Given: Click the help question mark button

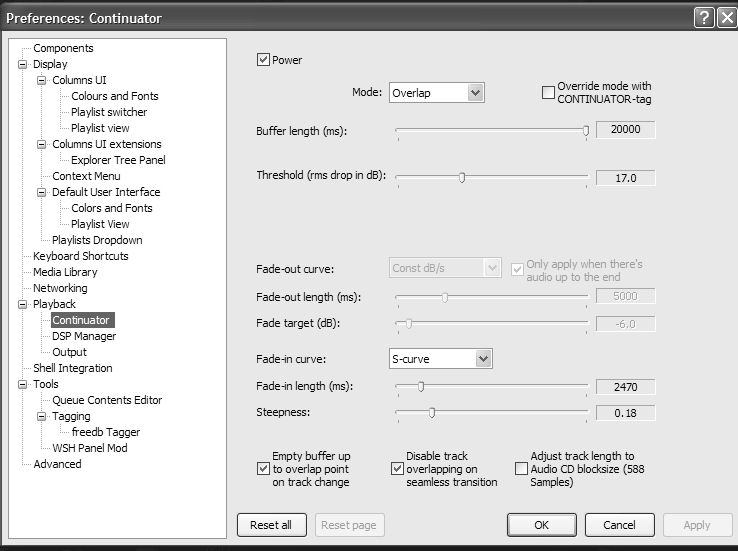Looking at the screenshot, I should (704, 18).
